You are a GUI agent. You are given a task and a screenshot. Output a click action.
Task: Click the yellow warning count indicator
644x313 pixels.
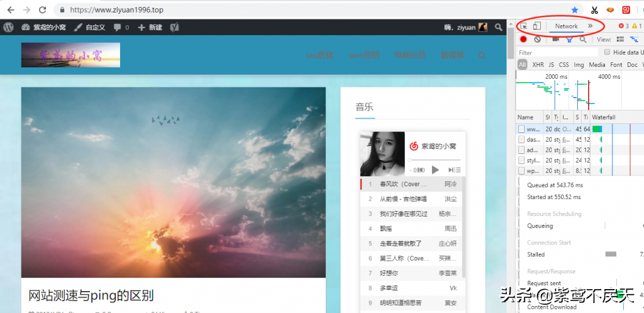[636, 26]
